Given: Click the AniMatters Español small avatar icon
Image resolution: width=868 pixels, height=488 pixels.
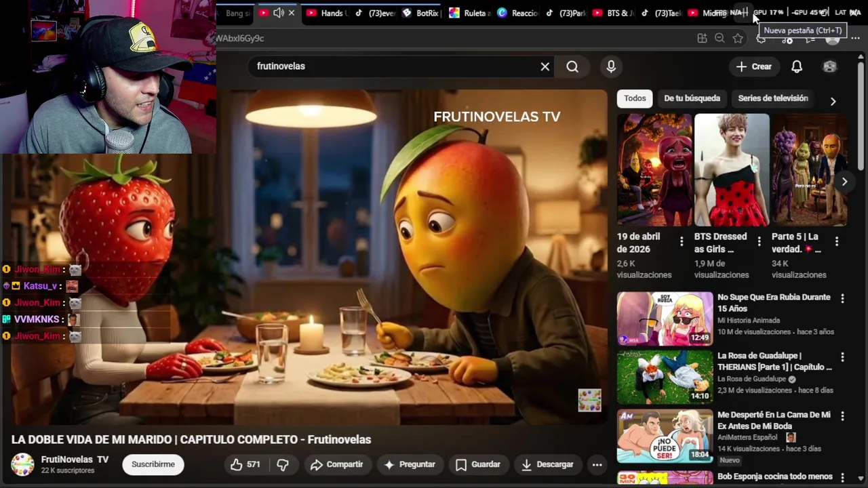Looking at the screenshot, I should click(x=791, y=437).
